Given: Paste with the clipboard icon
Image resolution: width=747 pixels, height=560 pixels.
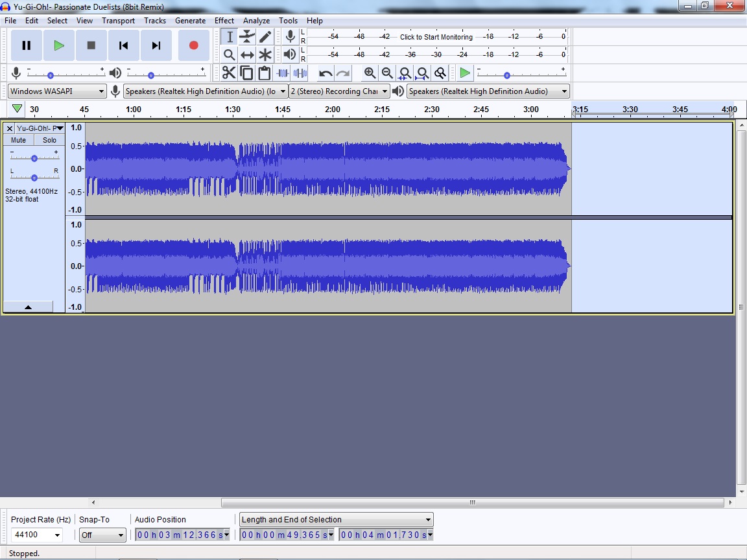Looking at the screenshot, I should [x=265, y=73].
